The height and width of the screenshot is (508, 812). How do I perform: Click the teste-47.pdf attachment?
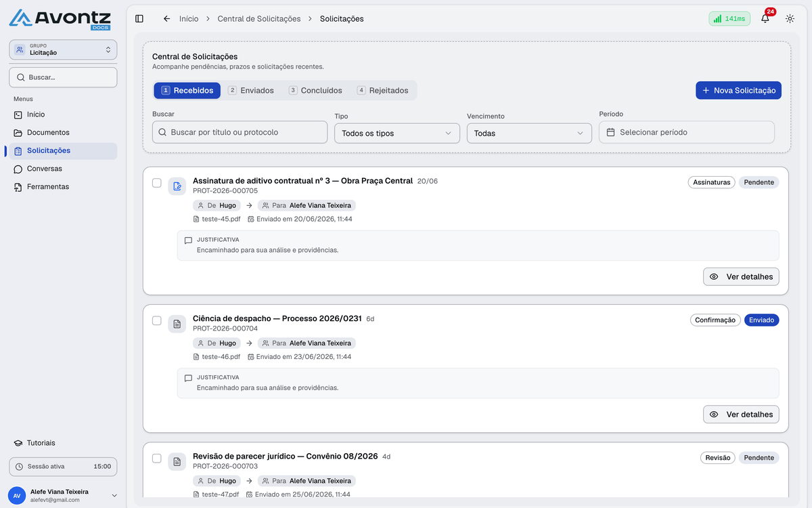click(216, 494)
